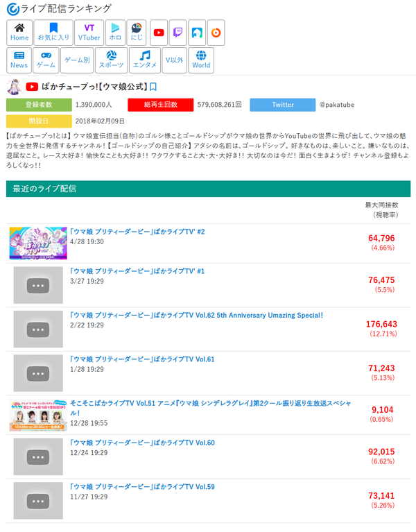416x532 pixels.
Task: Open the ぱかライブTV Vol.59 stream link
Action: click(x=142, y=487)
